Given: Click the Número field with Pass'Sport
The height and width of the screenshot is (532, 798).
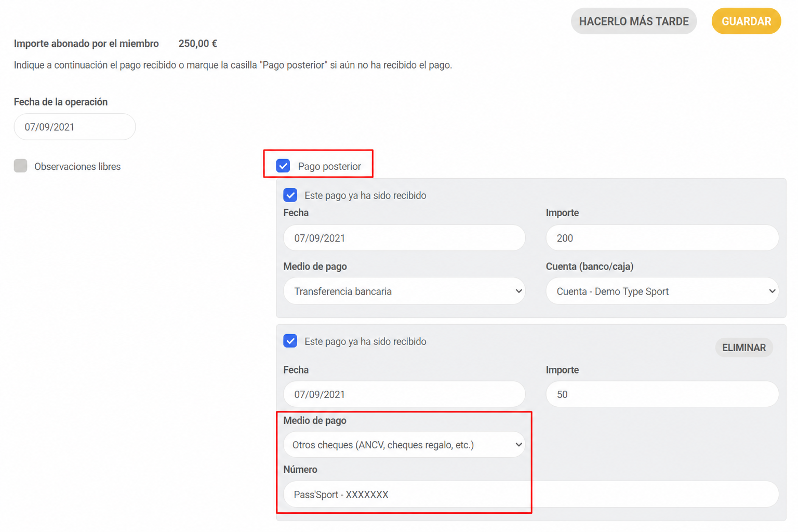Looking at the screenshot, I should point(531,494).
